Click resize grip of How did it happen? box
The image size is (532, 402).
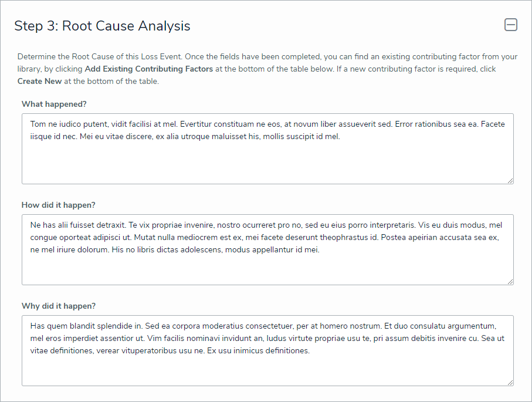[x=510, y=282]
